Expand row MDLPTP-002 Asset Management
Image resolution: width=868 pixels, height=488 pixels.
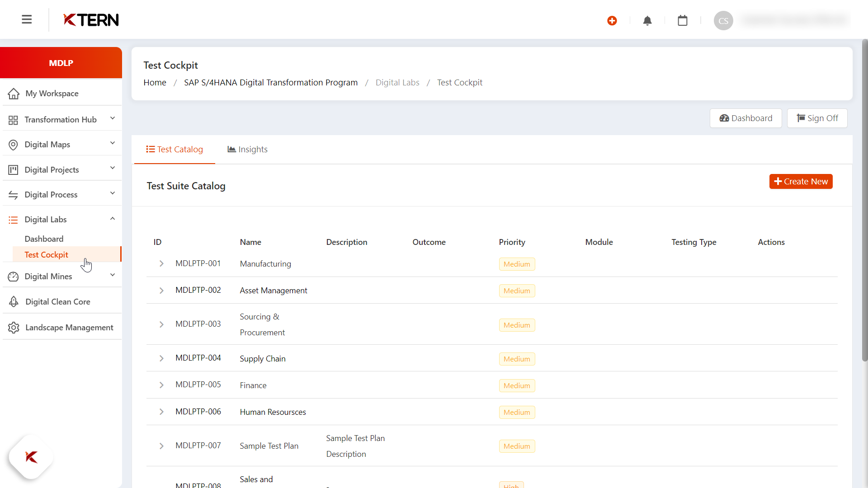point(161,290)
